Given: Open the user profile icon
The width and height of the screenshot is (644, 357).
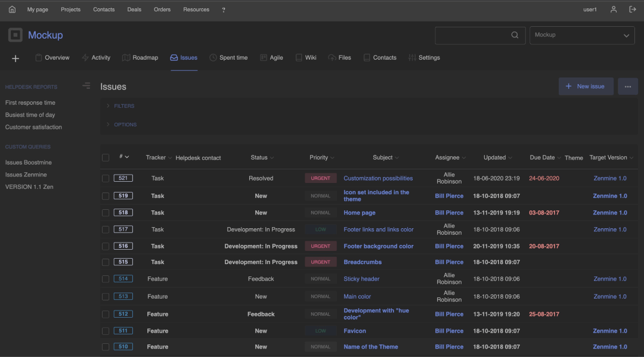Looking at the screenshot, I should click(x=614, y=10).
